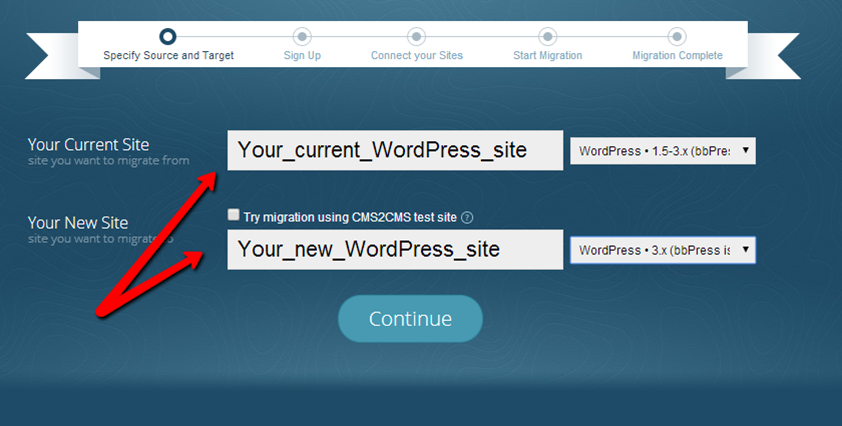Click the Your New Site heading
Screen dimensions: 842x426
pyautogui.click(x=78, y=222)
